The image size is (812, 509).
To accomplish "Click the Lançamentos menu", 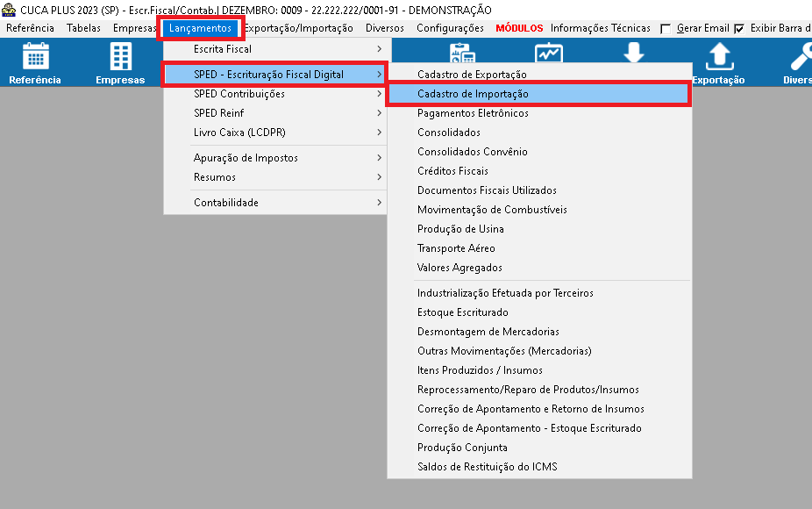I will point(201,28).
